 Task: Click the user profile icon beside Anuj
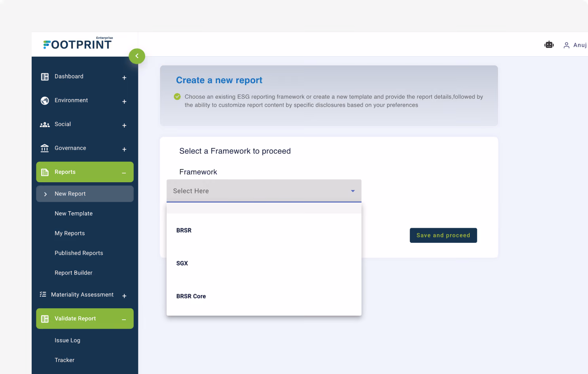(x=567, y=45)
